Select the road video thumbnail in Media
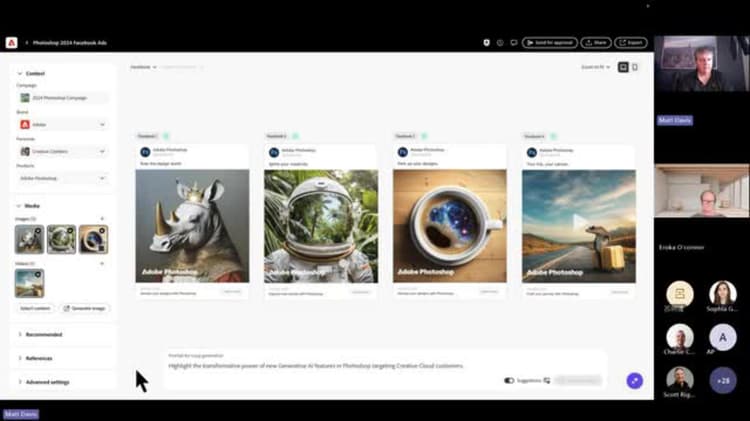Image resolution: width=750 pixels, height=421 pixels. coord(29,283)
